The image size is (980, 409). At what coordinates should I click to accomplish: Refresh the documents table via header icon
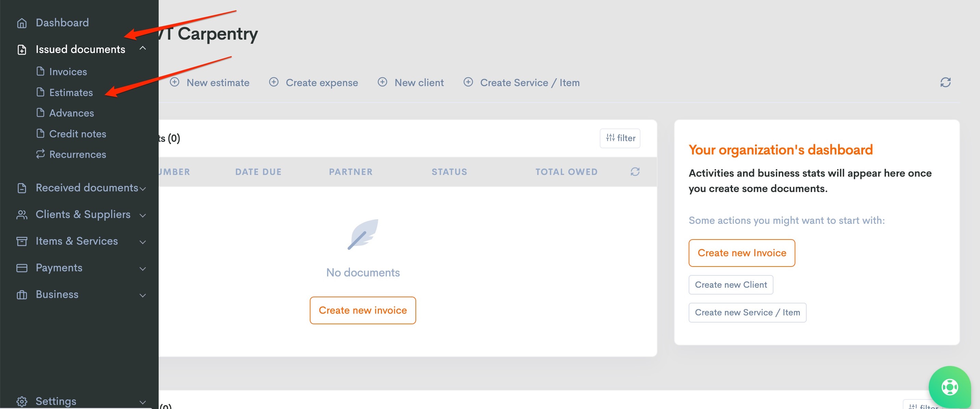[x=635, y=172]
